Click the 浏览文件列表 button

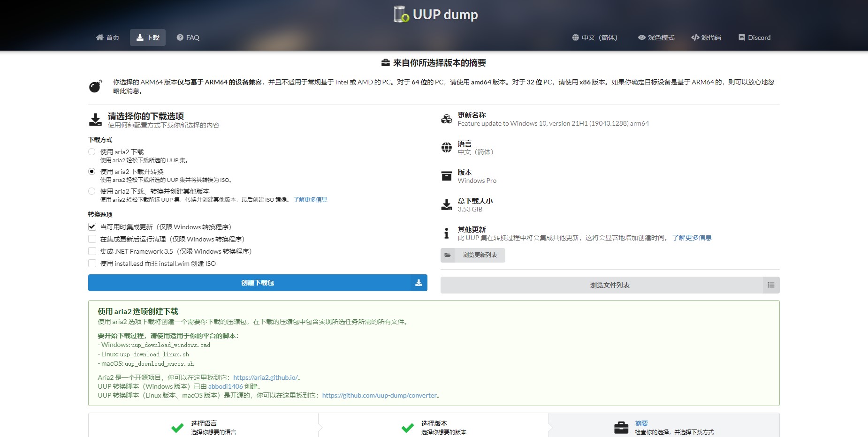tap(610, 285)
